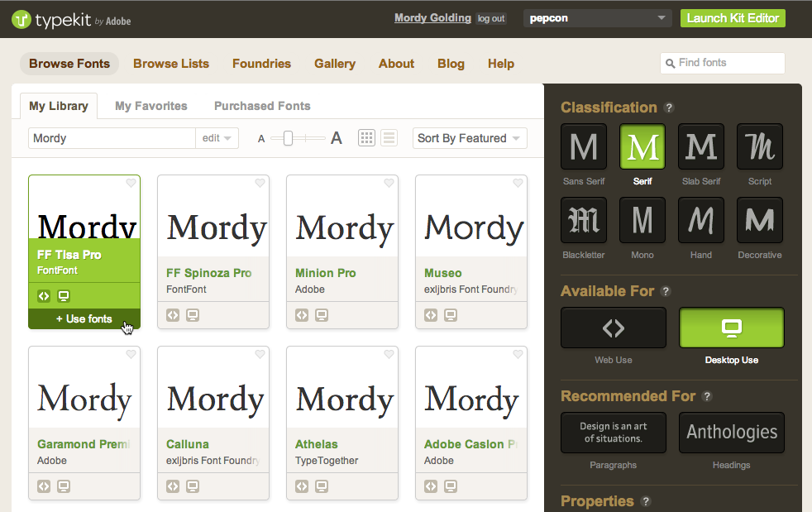
Task: Click web use icon on Garamond Premier
Action: 44,486
